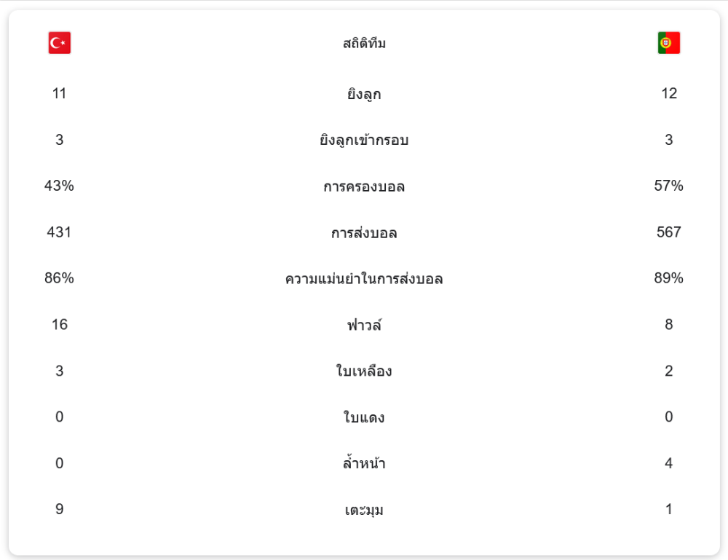Select the ใบแดง red cards label
Viewport: 728px width, 560px height.
[364, 417]
